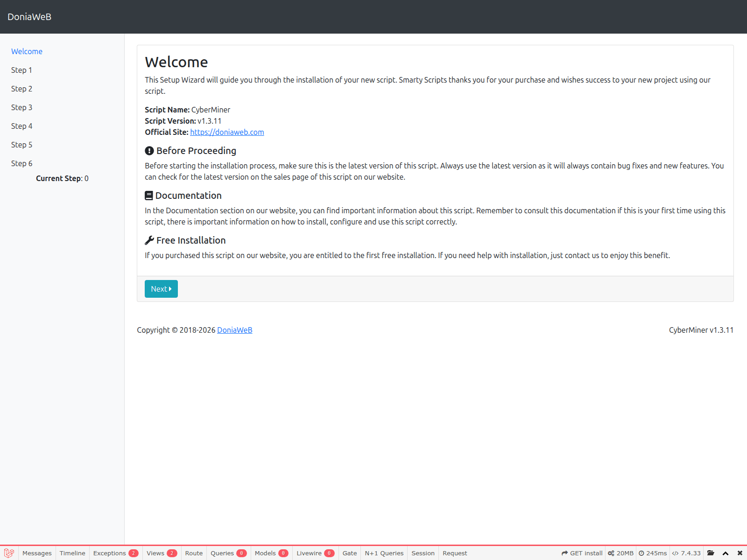Open the Livewire debugbar tab
This screenshot has height=560, width=747.
point(315,553)
